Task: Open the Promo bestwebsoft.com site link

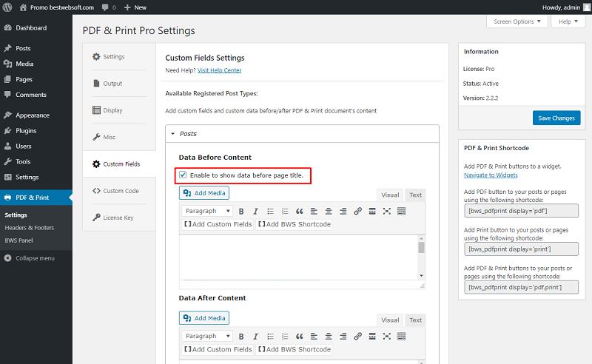Action: click(x=57, y=7)
